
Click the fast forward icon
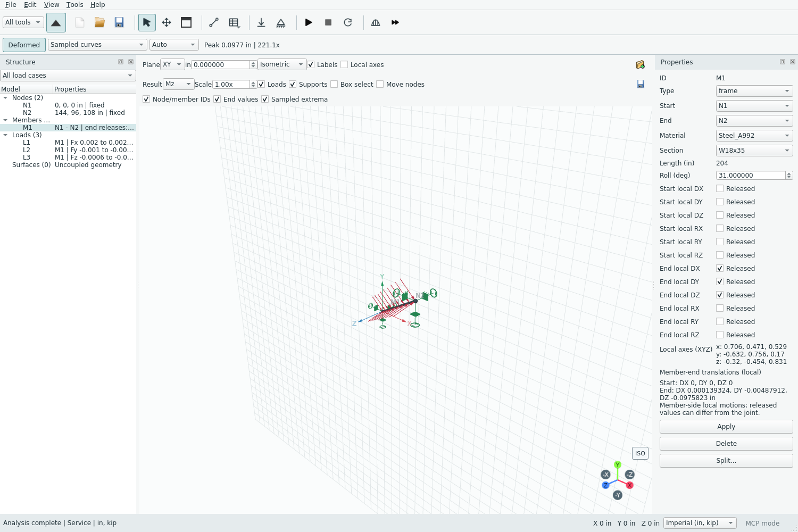pyautogui.click(x=395, y=22)
